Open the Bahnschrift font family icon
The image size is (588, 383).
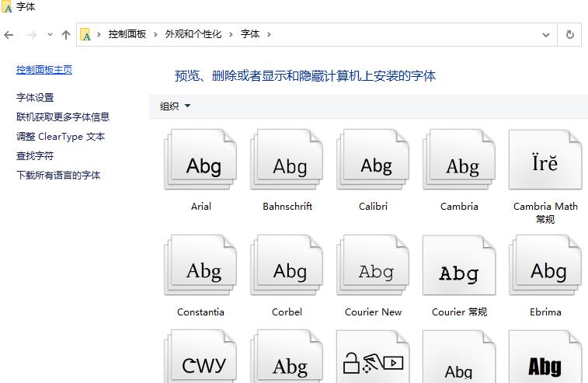coord(287,159)
